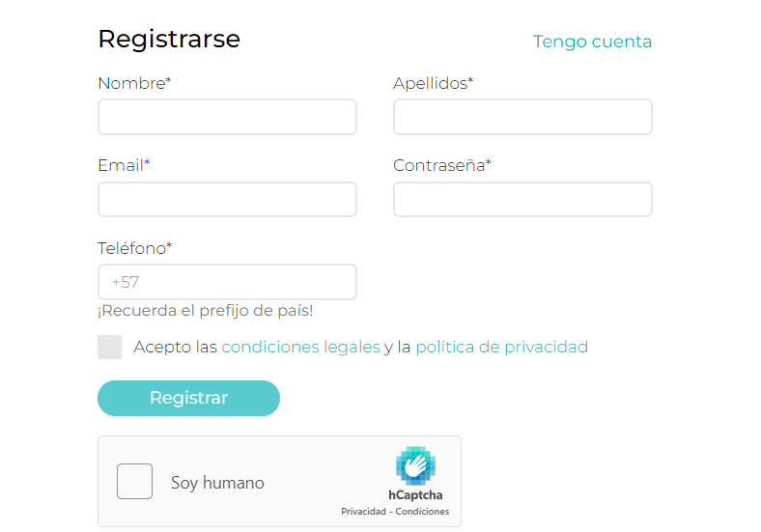The image size is (761, 532).
Task: Check the Soy humano captcha box
Action: pyautogui.click(x=135, y=482)
